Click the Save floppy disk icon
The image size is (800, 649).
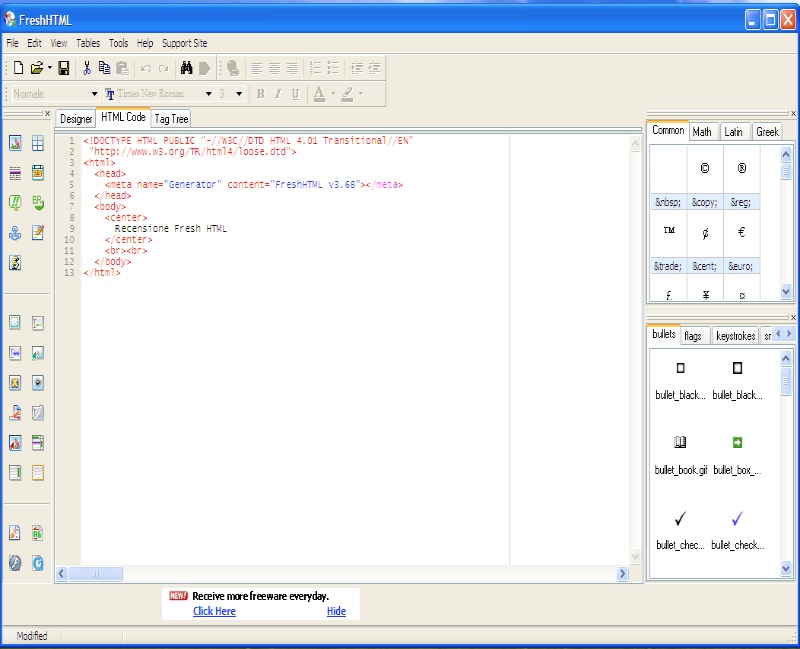point(64,68)
